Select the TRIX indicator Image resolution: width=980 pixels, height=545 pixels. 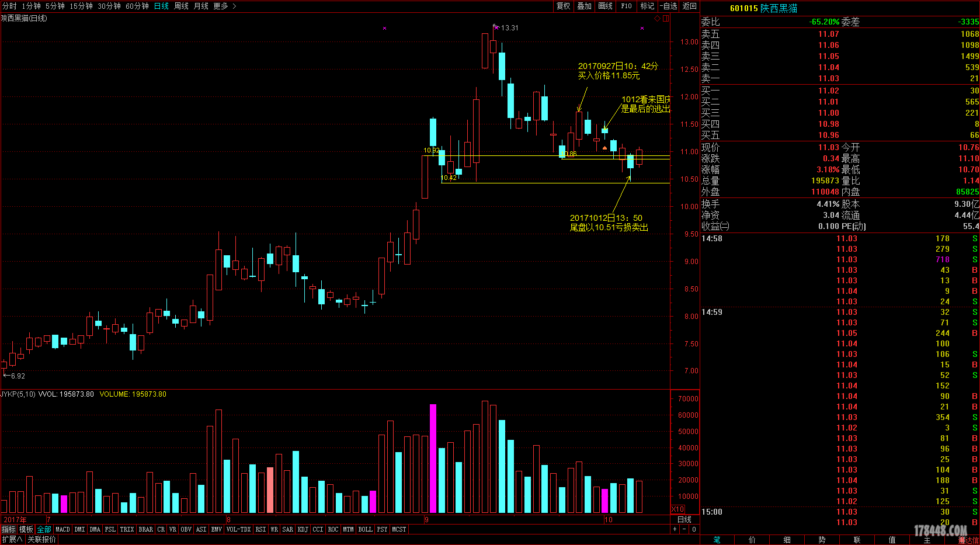(127, 529)
